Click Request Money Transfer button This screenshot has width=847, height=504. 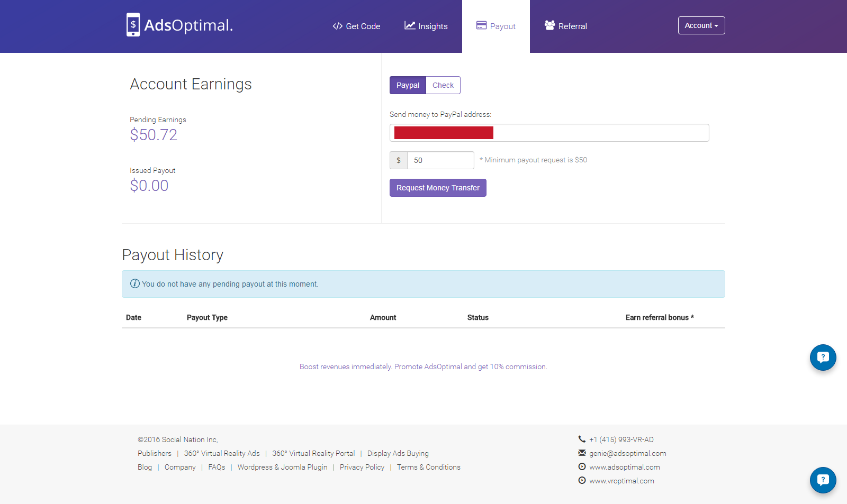pos(438,188)
